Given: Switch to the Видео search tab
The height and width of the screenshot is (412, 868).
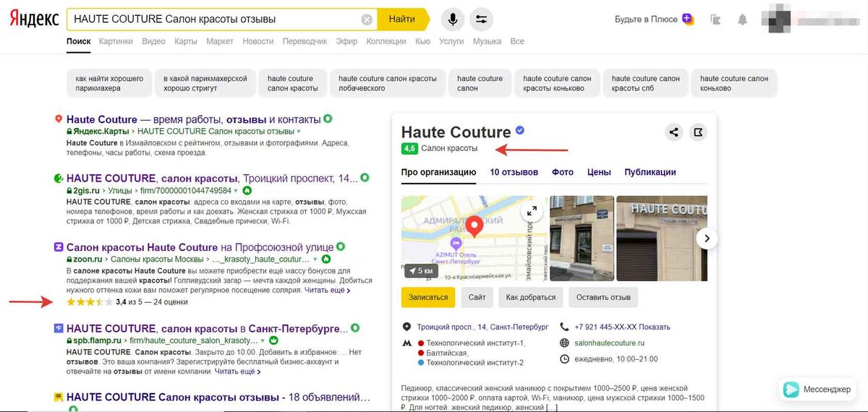Looking at the screenshot, I should pyautogui.click(x=153, y=42).
